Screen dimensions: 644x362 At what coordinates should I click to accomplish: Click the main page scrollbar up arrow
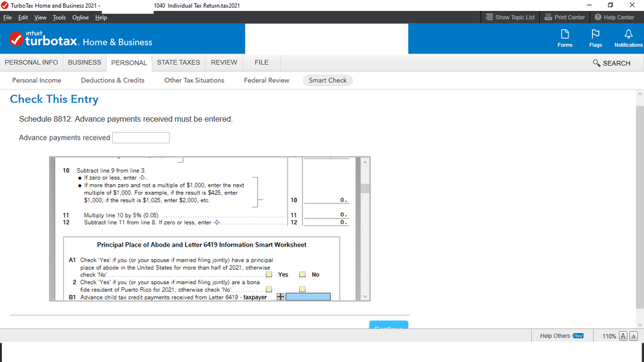640,94
